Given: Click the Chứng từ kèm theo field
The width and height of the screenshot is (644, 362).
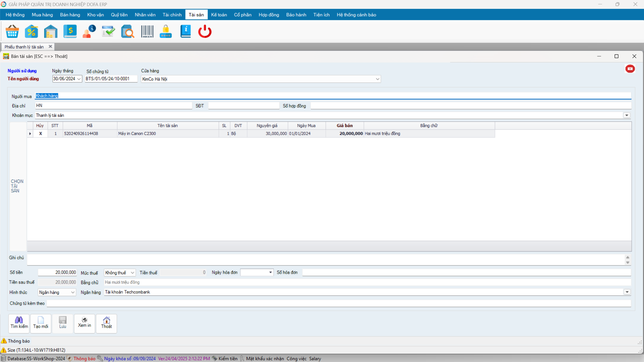Looking at the screenshot, I should [x=339, y=303].
